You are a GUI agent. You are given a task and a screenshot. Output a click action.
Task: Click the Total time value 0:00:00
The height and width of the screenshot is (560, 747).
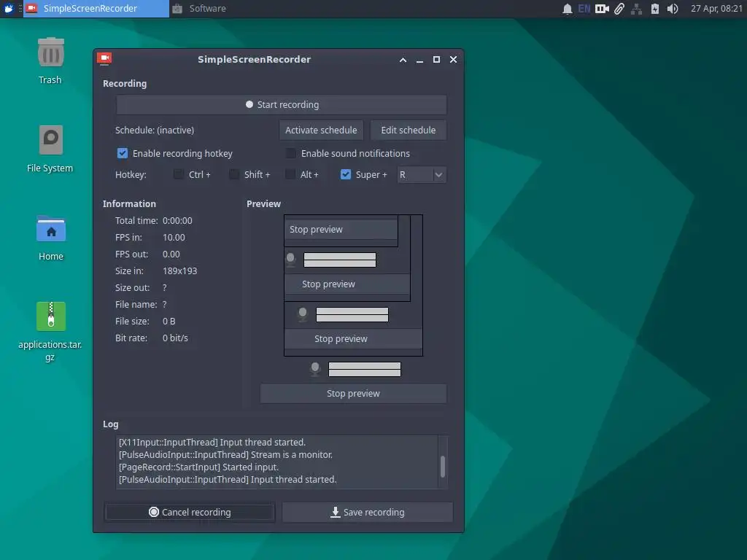click(177, 220)
